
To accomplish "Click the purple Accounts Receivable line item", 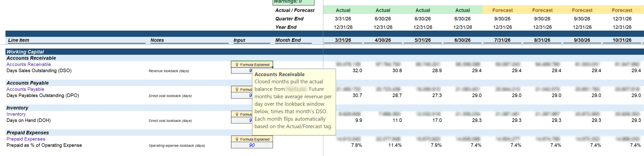I will click(29, 64).
